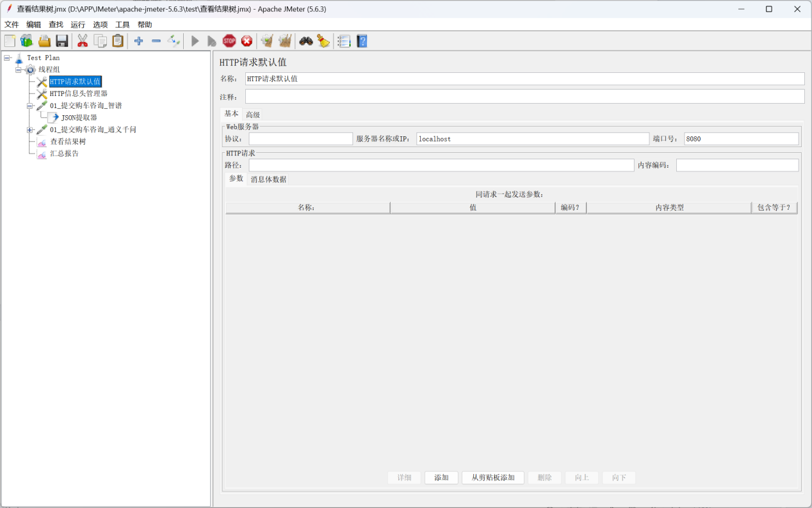Select the 参数 tab
Screen dimensions: 812x508
(236, 179)
